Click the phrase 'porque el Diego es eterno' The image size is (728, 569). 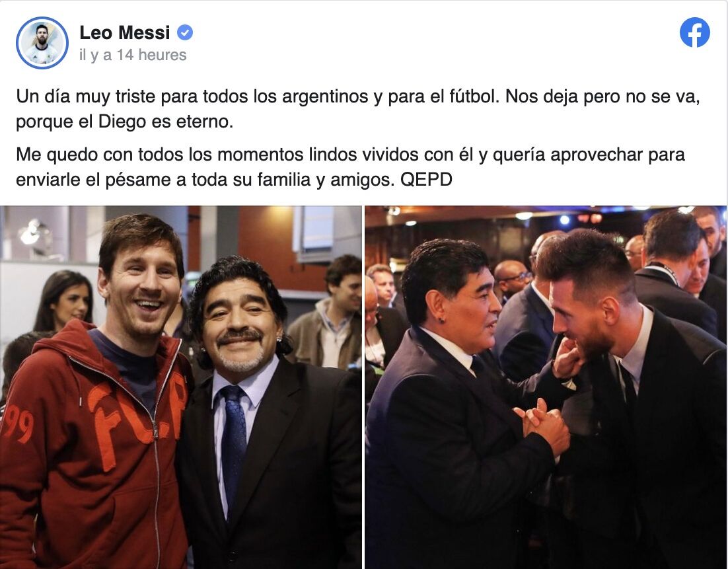click(124, 122)
